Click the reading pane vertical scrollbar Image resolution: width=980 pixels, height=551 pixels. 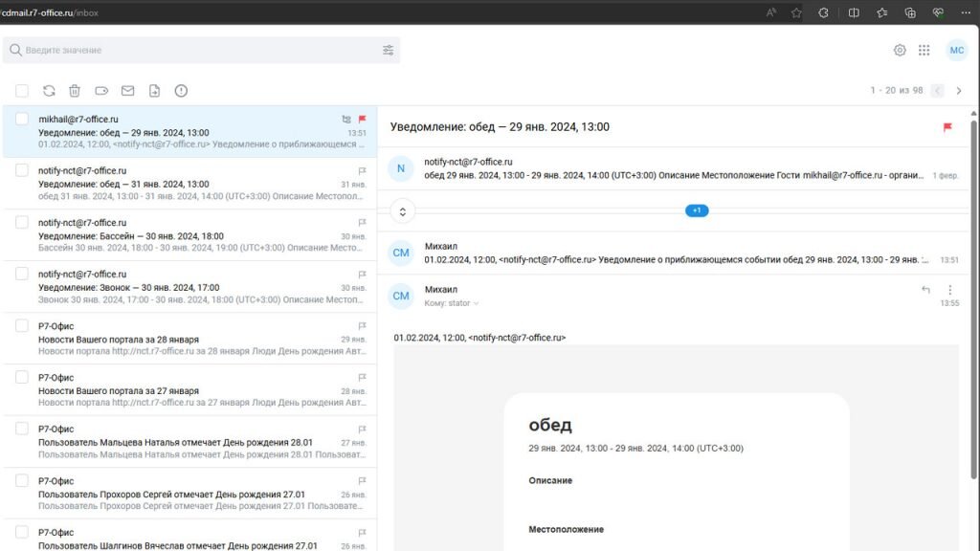click(973, 299)
